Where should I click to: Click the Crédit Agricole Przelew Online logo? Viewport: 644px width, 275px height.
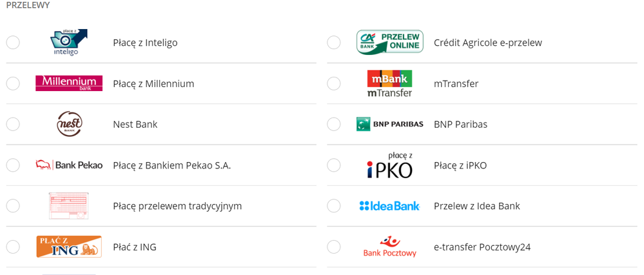tap(390, 42)
